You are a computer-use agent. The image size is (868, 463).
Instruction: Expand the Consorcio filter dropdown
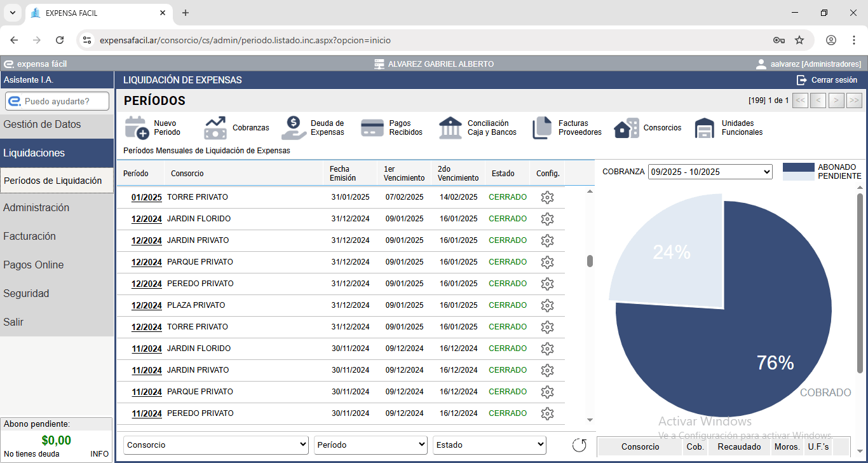215,445
